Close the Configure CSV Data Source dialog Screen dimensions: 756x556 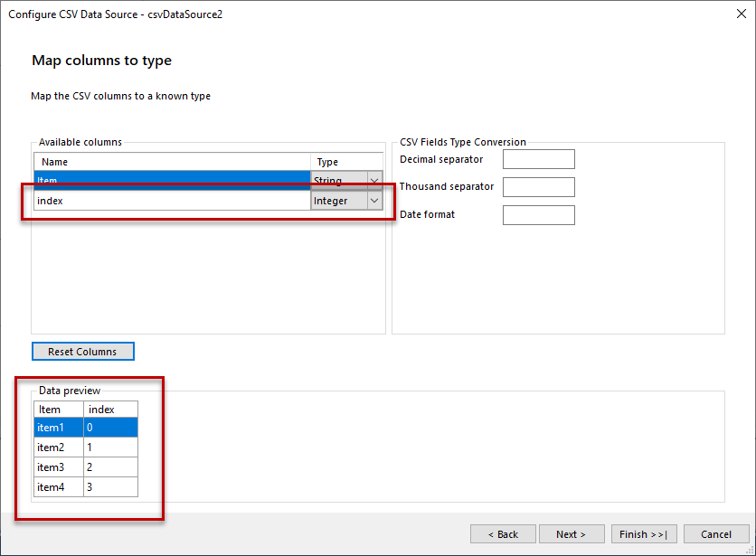coord(740,14)
